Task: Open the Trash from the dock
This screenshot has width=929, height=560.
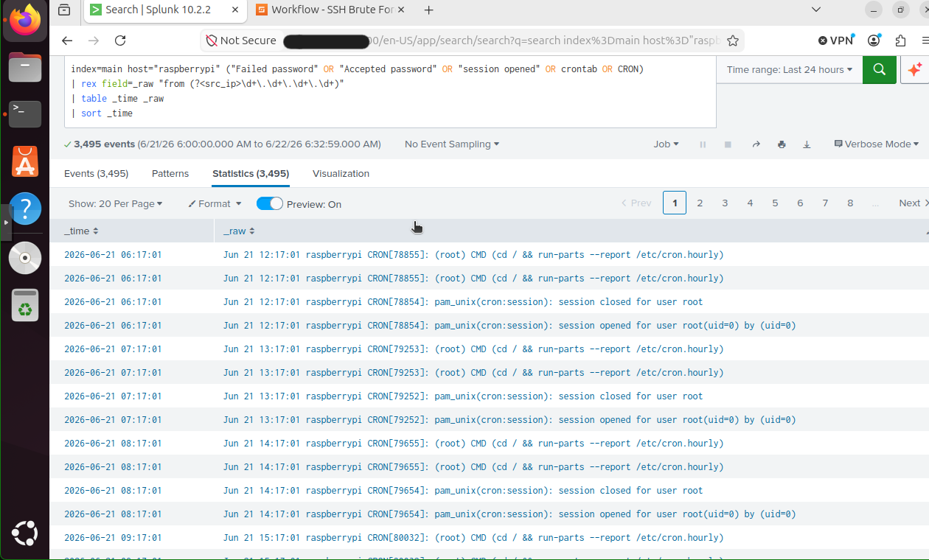Action: pos(25,304)
